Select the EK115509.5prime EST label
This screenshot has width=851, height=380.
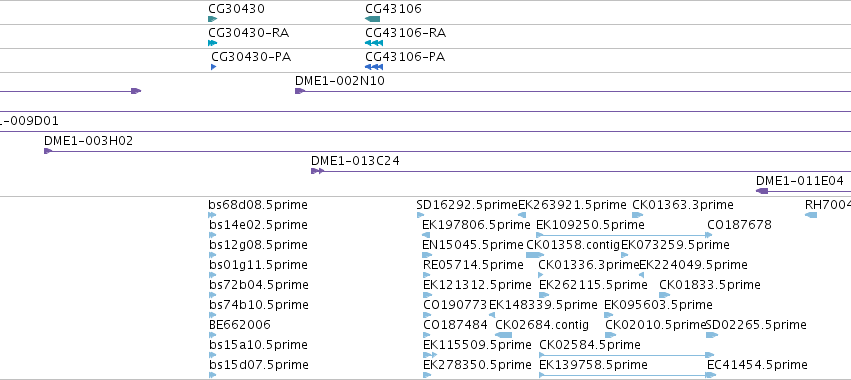[x=477, y=345]
